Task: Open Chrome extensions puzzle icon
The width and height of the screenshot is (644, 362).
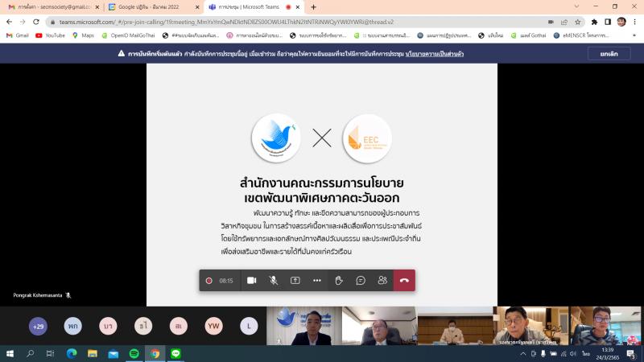Action: (594, 23)
